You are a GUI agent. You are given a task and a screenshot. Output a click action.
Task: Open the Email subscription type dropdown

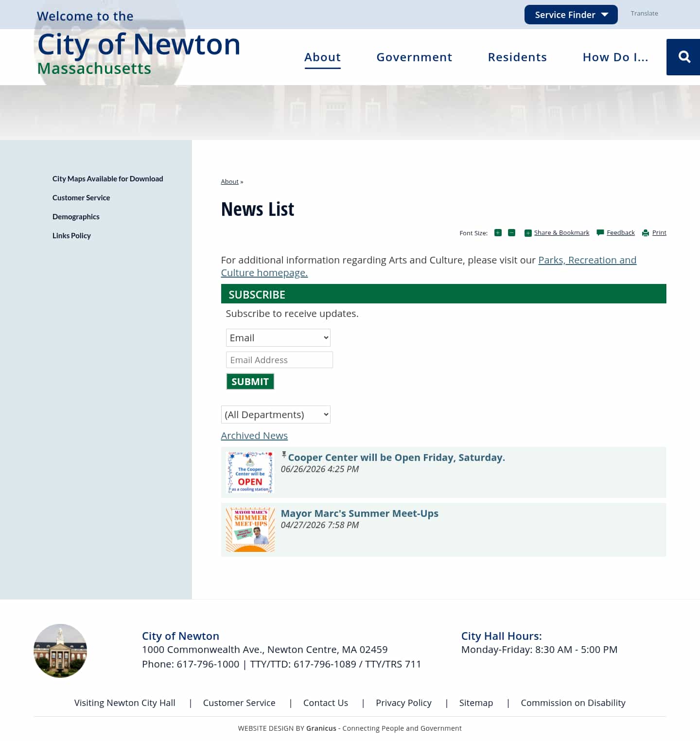(x=278, y=338)
